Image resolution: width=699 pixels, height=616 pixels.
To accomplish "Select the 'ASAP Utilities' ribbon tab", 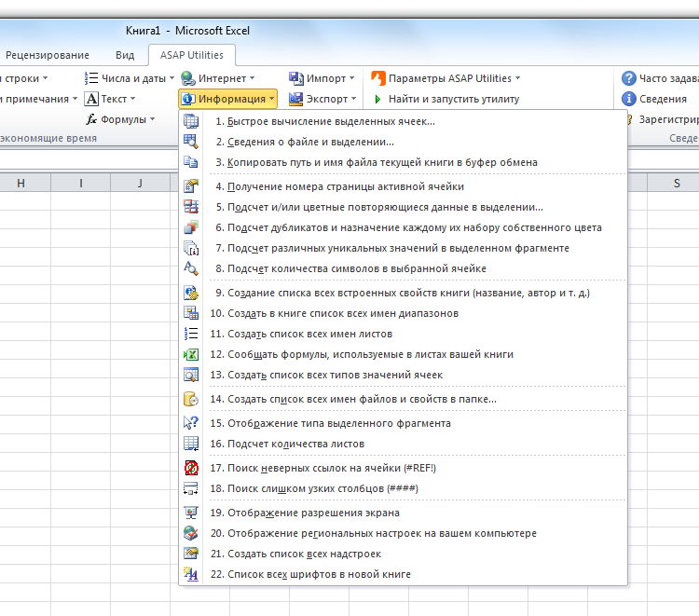I will [192, 55].
